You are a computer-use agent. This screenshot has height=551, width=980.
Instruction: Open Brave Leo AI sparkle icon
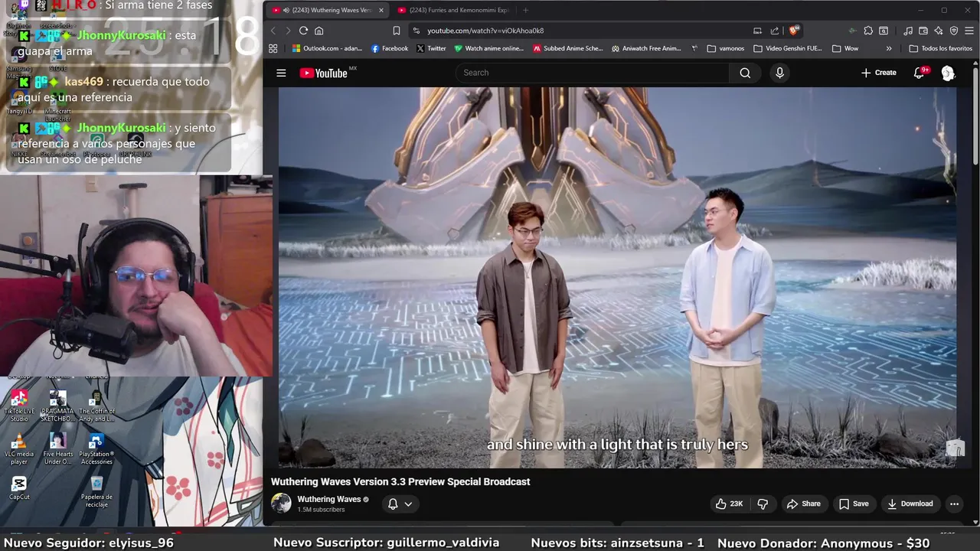[x=939, y=31]
